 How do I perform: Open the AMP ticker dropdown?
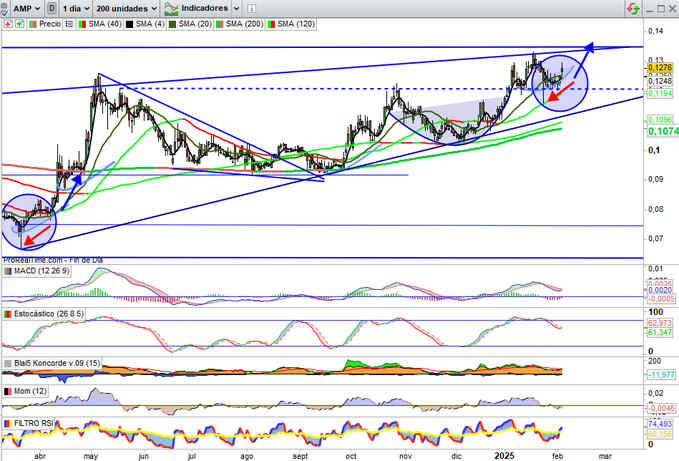pyautogui.click(x=26, y=8)
